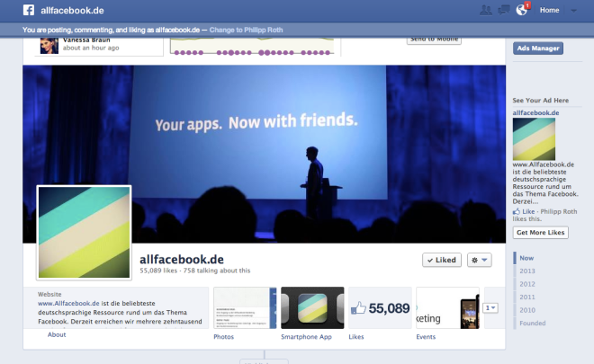Screen dimensions: 594x364
Task: Click the striped ad image in sidebar
Action: pyautogui.click(x=534, y=139)
